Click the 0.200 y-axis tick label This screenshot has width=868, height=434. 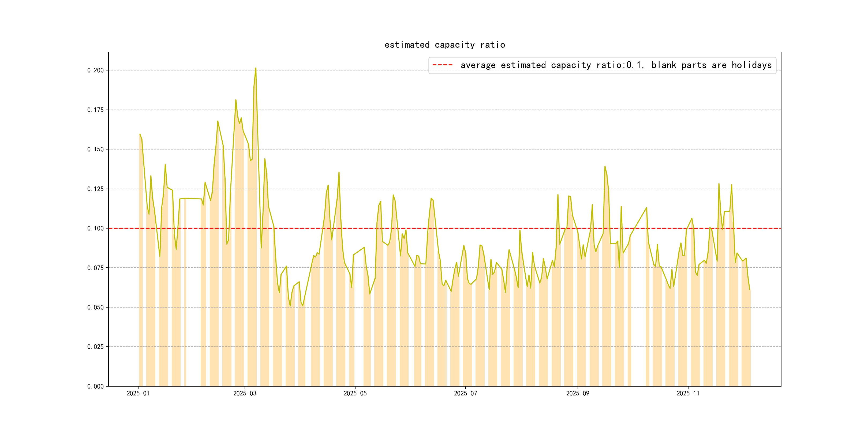point(95,70)
